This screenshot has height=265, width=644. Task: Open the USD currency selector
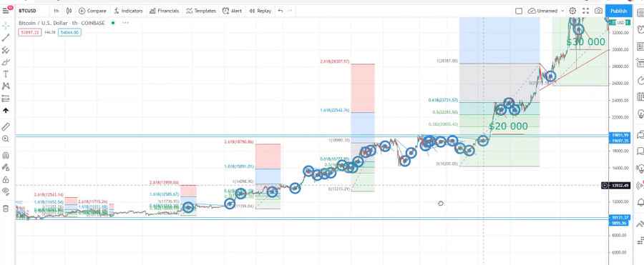point(620,23)
